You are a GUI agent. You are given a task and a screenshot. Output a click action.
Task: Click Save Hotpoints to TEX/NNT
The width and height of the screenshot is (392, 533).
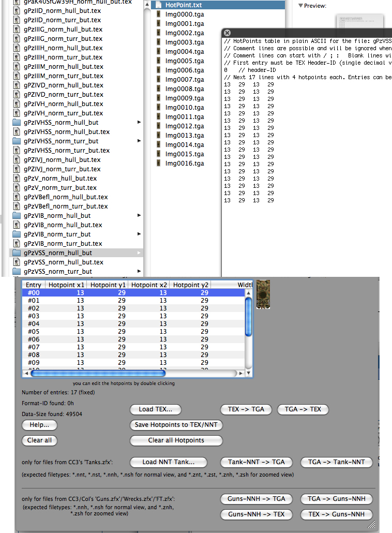(176, 424)
